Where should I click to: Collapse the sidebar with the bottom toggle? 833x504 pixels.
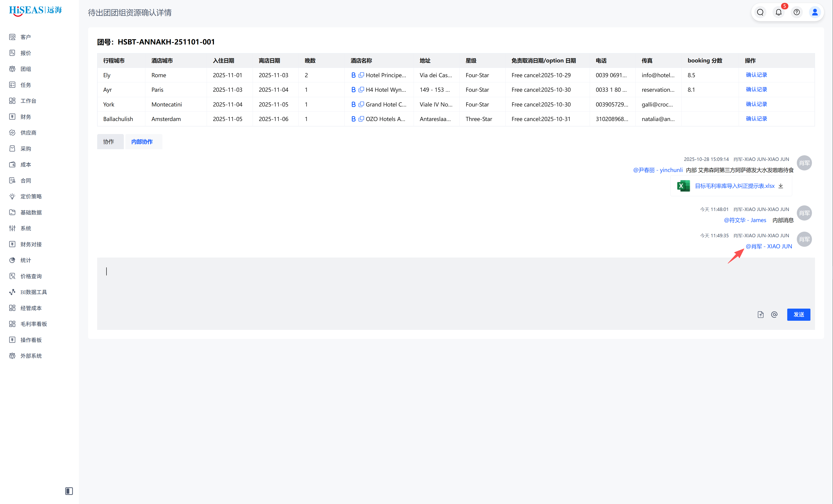pos(69,491)
